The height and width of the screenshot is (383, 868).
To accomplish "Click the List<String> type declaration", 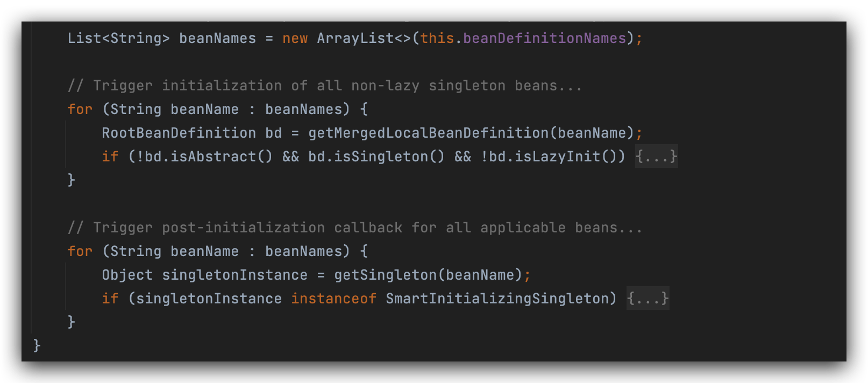I will click(x=118, y=39).
